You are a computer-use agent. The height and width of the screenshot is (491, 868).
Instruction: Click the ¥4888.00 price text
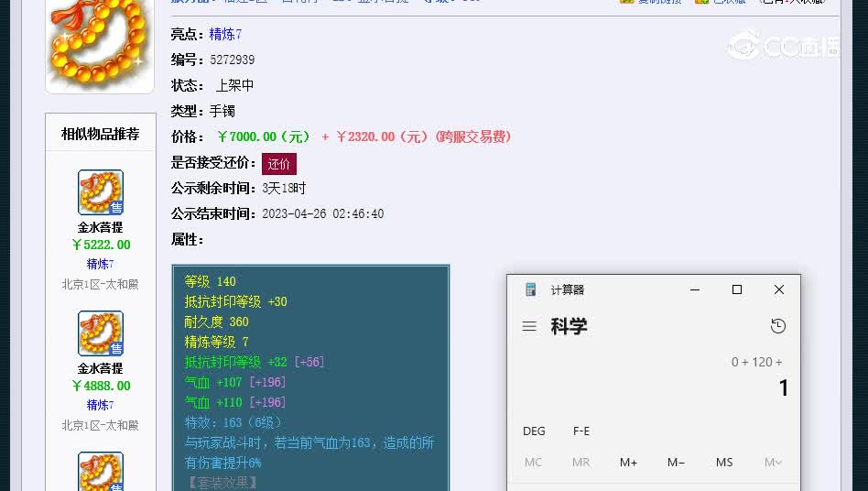tap(101, 386)
